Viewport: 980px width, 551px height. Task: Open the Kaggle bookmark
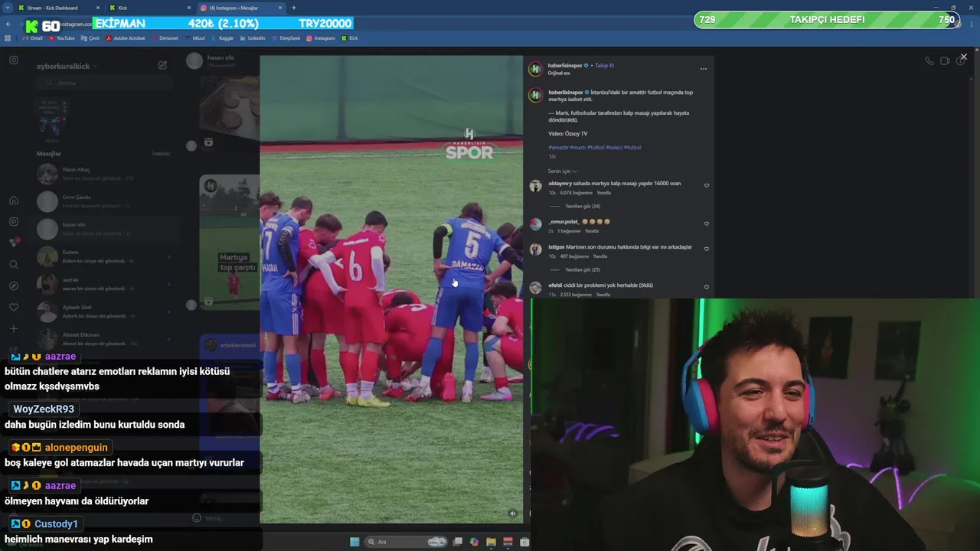(x=222, y=38)
